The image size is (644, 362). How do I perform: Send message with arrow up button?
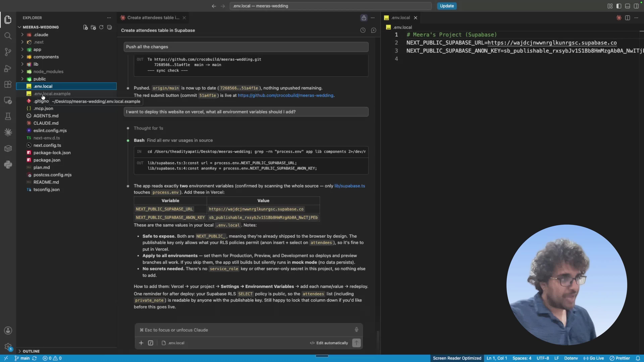pyautogui.click(x=356, y=343)
